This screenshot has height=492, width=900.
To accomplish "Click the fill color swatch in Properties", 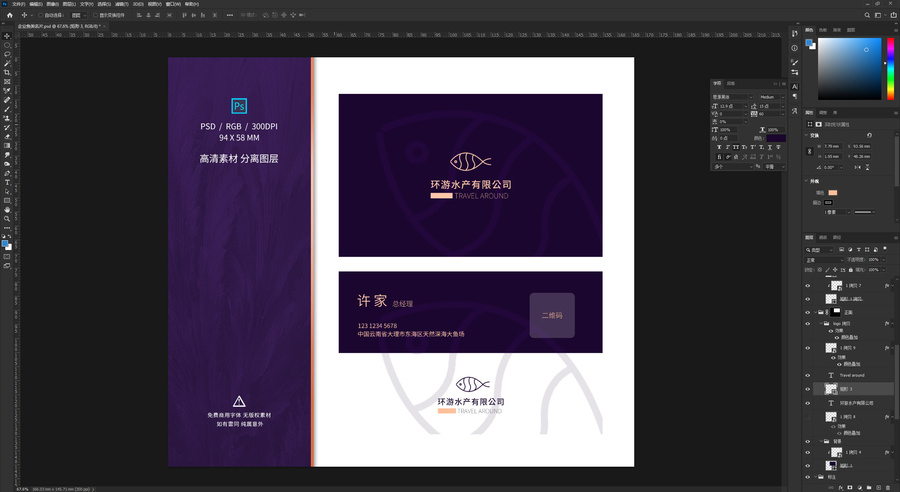I will coord(833,192).
